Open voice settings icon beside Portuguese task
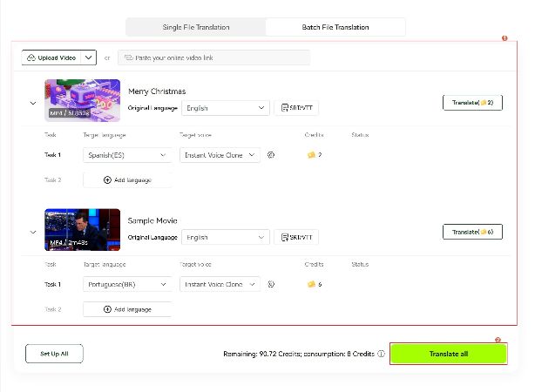 (271, 284)
